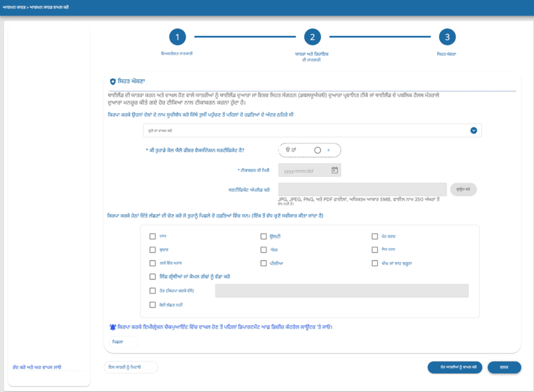Click the step 3 label ਸਿਹਤ ਘੋਸ਼ਣਾ
The width and height of the screenshot is (534, 392).
tap(447, 54)
